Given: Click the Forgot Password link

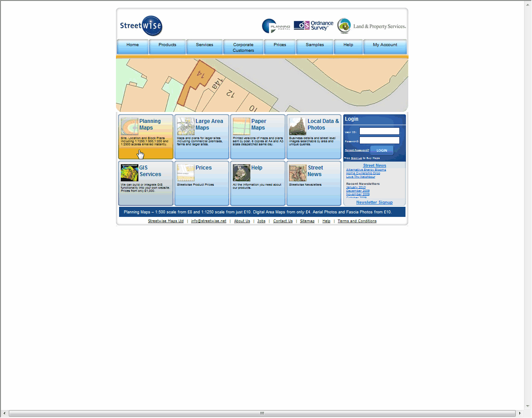Looking at the screenshot, I should [x=357, y=150].
